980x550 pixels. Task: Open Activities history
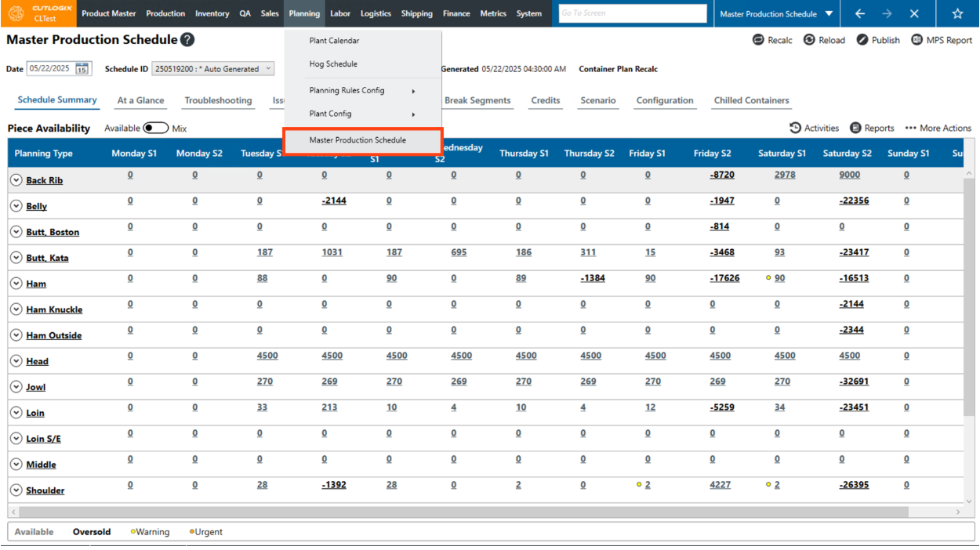point(814,128)
